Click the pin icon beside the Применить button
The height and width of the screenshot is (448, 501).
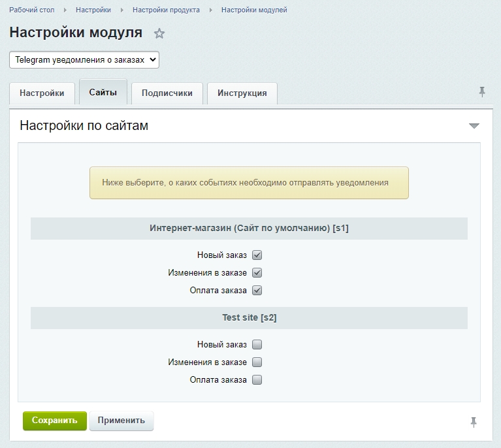(x=474, y=422)
